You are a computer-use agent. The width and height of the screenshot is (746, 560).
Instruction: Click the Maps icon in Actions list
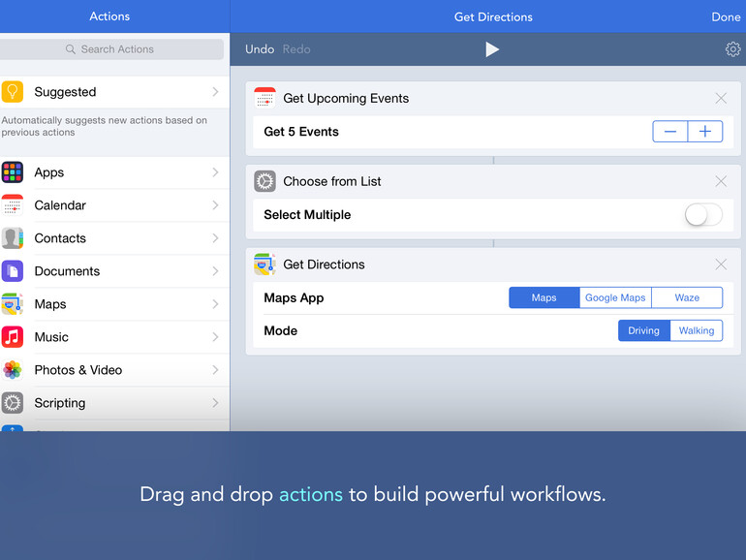pos(13,304)
